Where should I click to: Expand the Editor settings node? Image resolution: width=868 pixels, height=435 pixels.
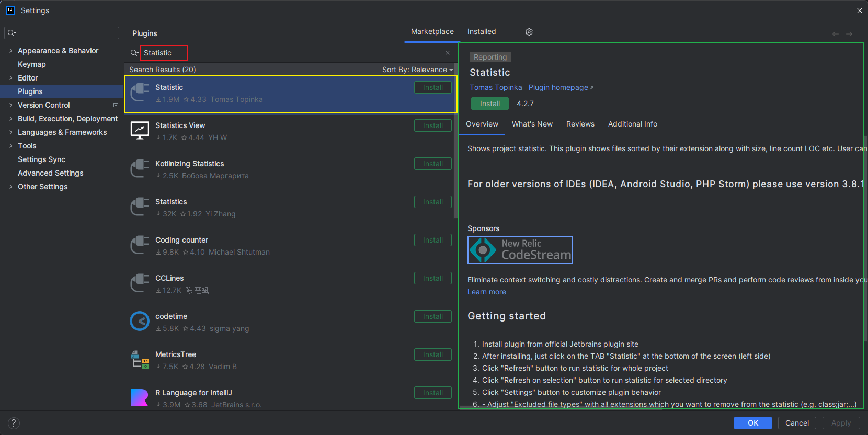point(10,78)
